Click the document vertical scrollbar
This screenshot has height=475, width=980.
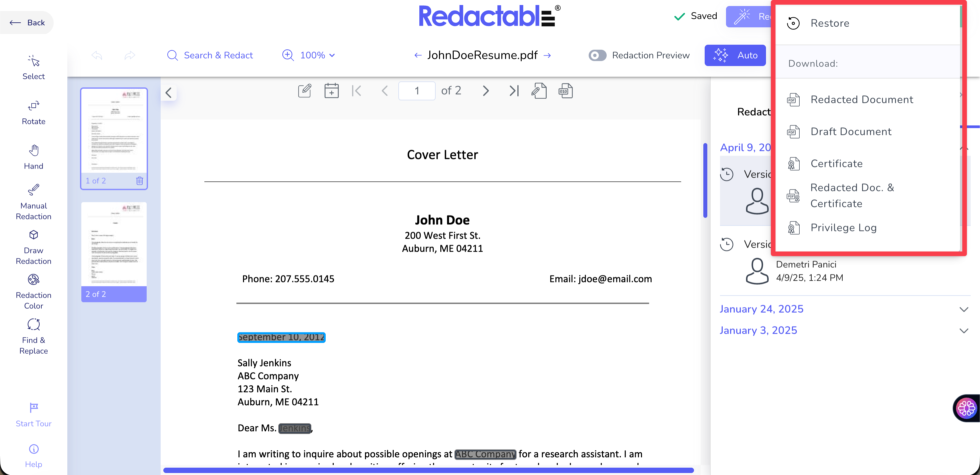705,180
